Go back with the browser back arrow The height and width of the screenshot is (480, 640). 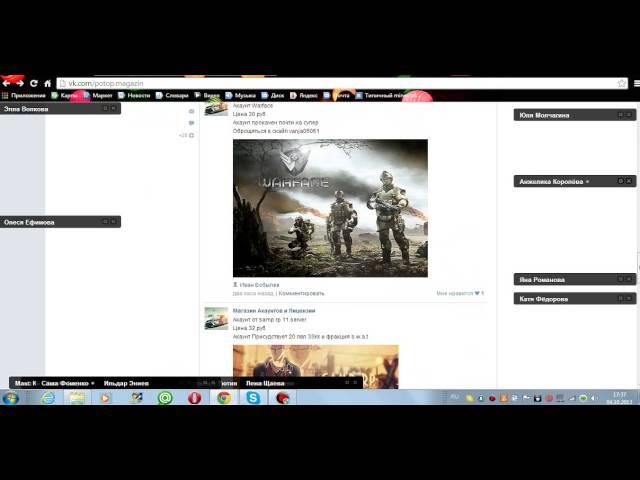coord(6,84)
